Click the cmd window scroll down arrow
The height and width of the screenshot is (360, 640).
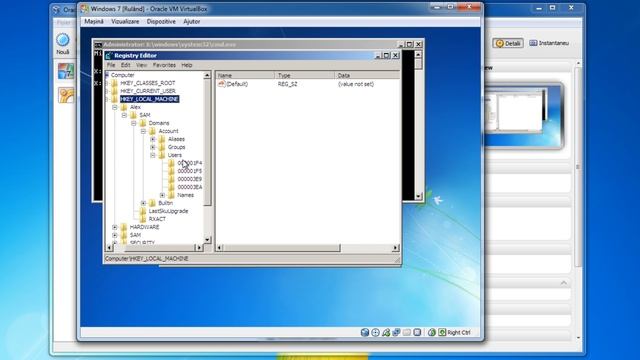point(418,196)
